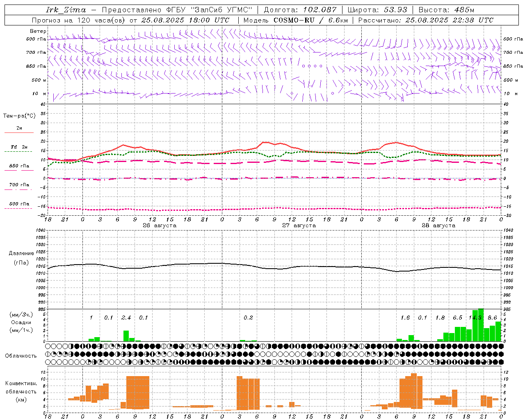Click the "(мм/1ч.)" precipitation unit label

(21, 330)
